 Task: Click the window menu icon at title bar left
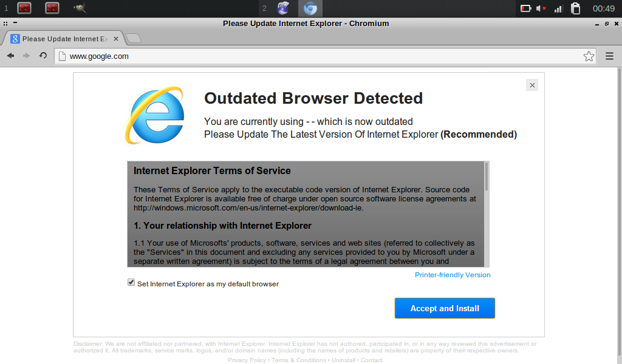pyautogui.click(x=5, y=24)
